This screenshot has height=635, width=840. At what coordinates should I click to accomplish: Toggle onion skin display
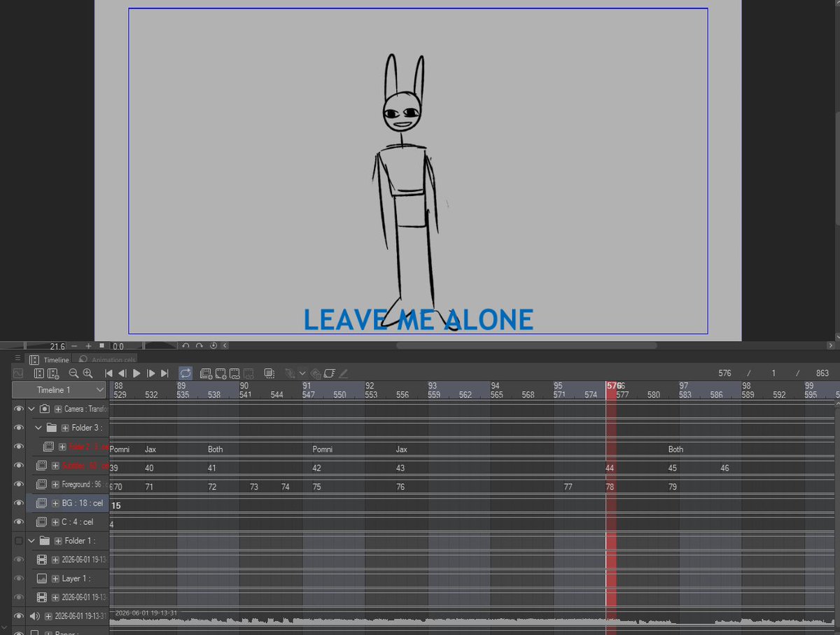tap(269, 374)
